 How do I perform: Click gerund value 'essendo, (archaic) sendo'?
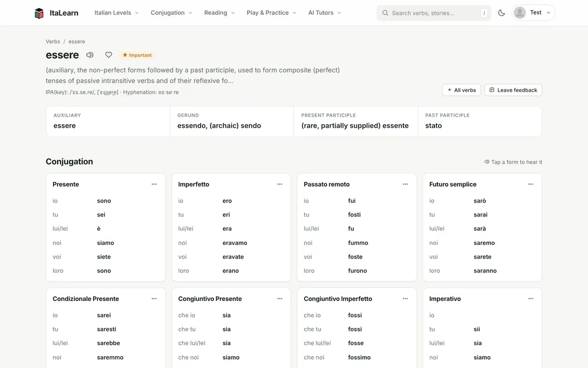[219, 126]
